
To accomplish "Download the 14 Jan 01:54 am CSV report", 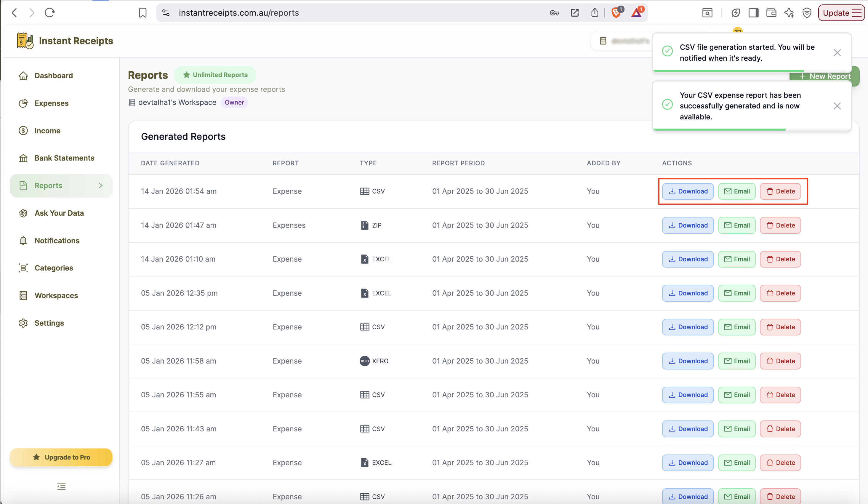I will [688, 191].
